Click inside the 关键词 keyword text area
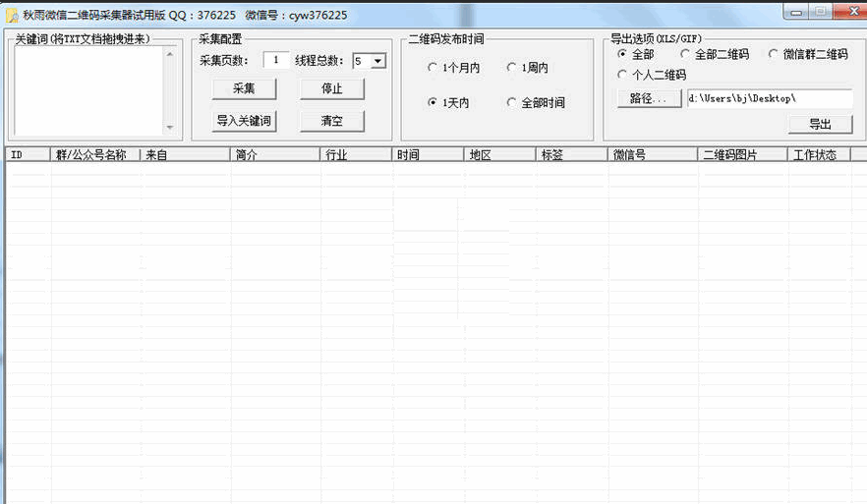 [x=88, y=90]
